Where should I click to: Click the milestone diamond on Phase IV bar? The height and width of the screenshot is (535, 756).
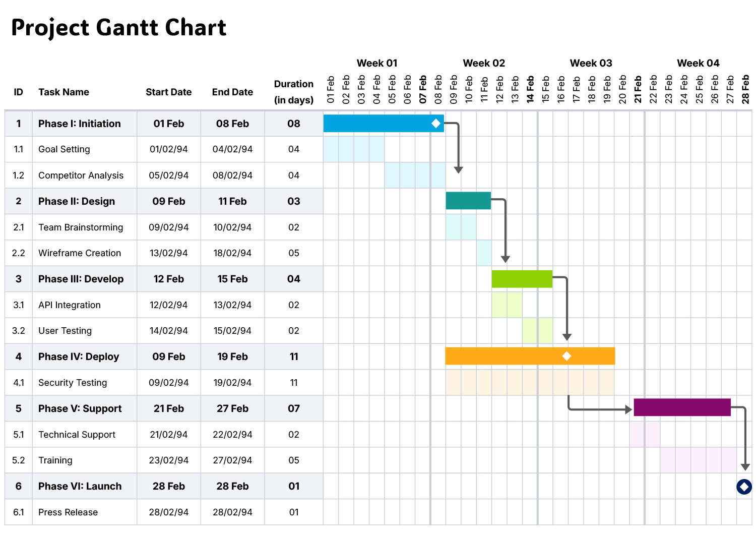(566, 356)
